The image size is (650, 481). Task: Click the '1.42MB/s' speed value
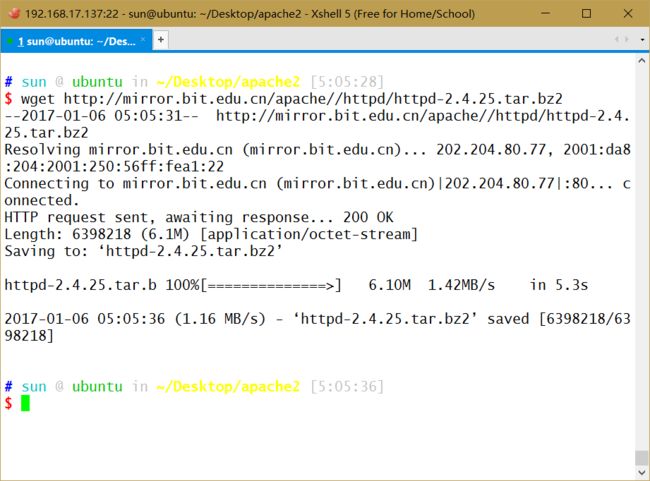[x=461, y=285]
